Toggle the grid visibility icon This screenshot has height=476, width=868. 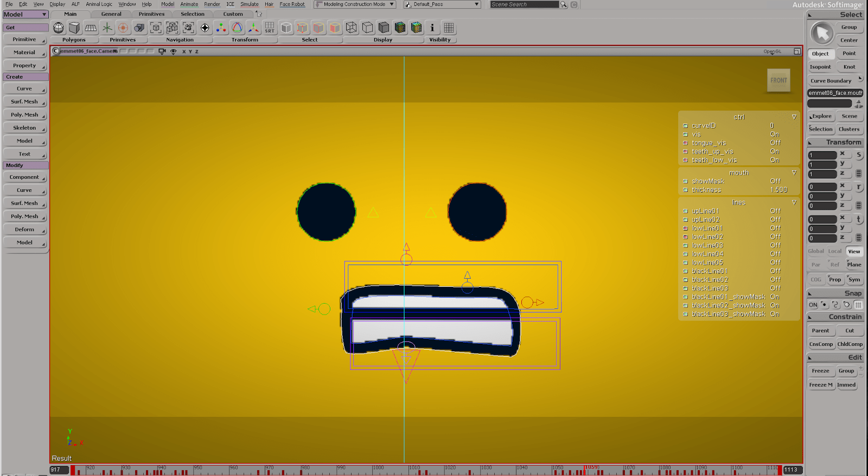click(449, 28)
